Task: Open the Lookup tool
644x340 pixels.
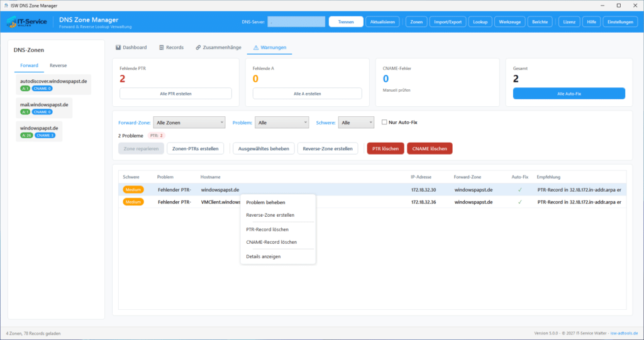Action: click(x=480, y=22)
